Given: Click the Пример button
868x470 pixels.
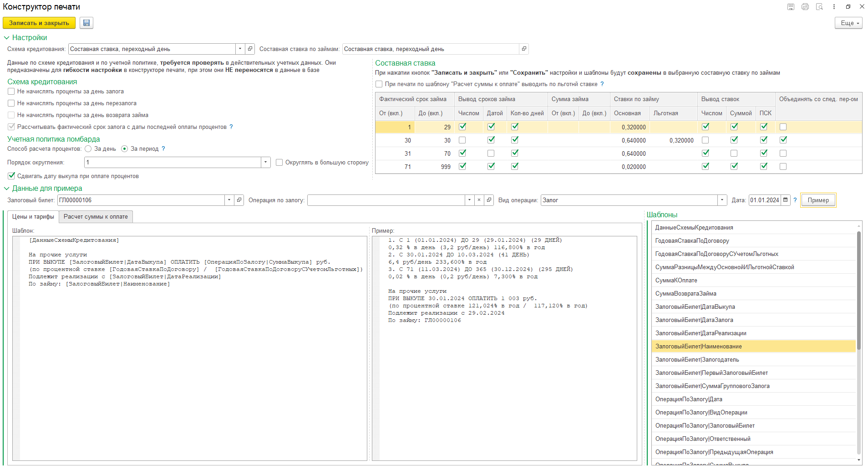Looking at the screenshot, I should pyautogui.click(x=818, y=200).
